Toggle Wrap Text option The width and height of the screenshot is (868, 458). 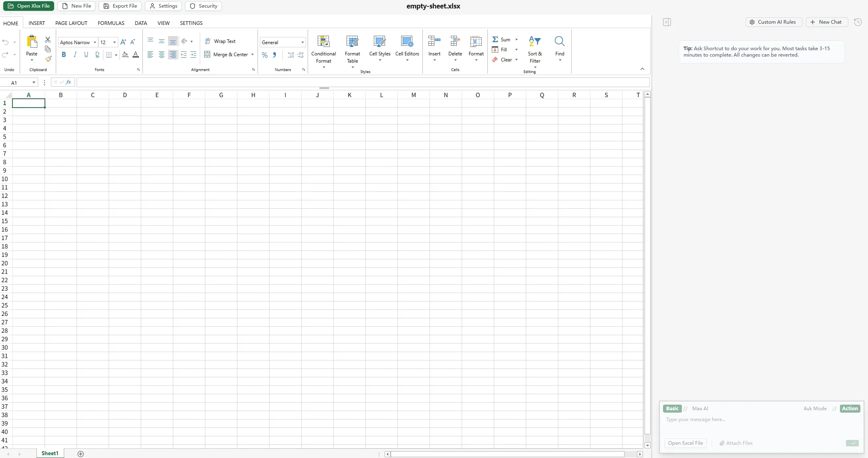(x=220, y=41)
